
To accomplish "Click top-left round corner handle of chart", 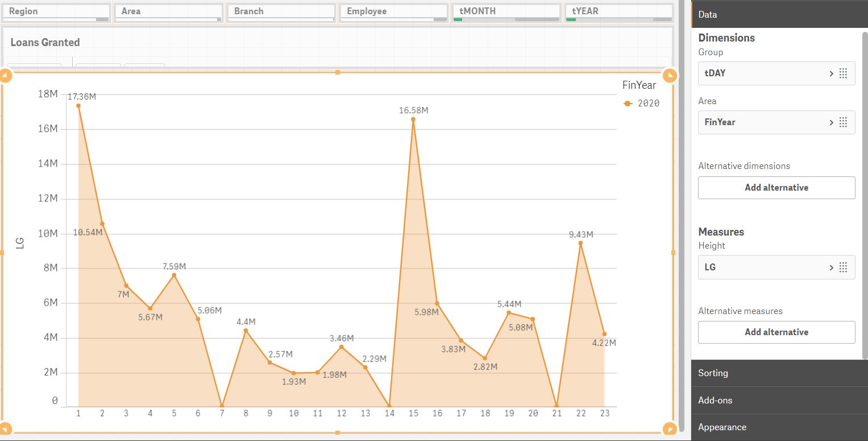I will (x=5, y=76).
